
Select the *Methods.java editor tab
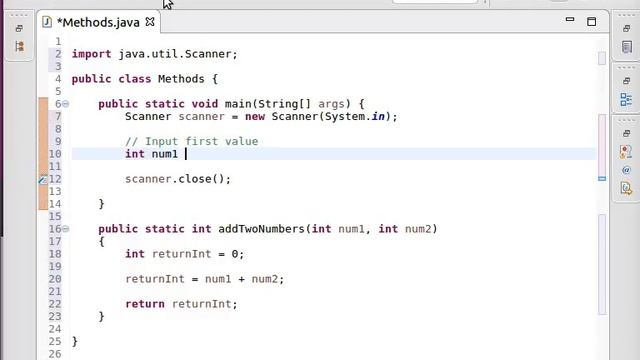tap(98, 22)
